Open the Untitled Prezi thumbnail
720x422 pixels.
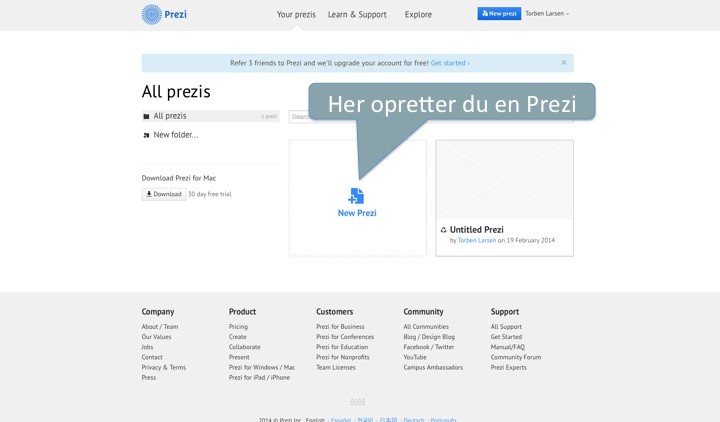coord(504,180)
